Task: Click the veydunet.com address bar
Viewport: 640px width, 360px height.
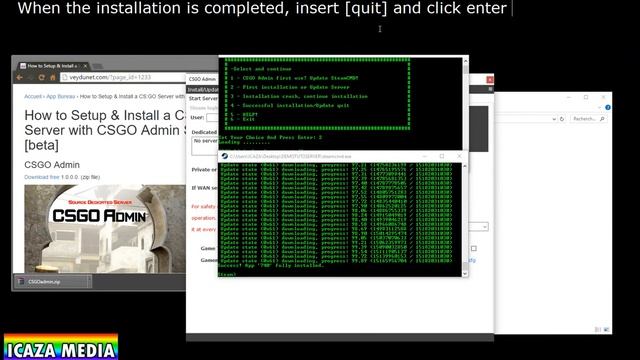Action: 122,77
